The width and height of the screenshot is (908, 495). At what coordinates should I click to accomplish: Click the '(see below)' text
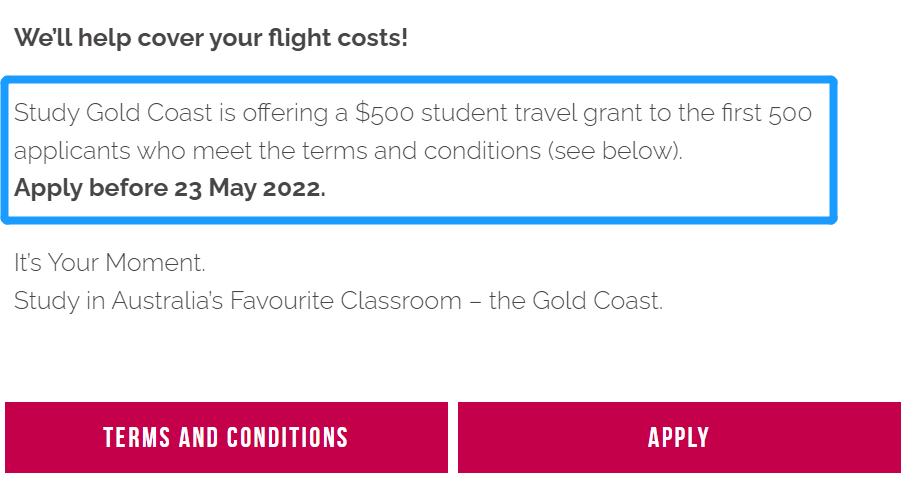pos(614,151)
